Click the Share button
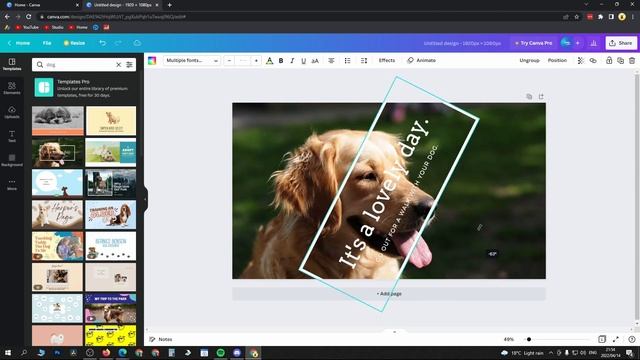The width and height of the screenshot is (640, 360). [x=621, y=43]
